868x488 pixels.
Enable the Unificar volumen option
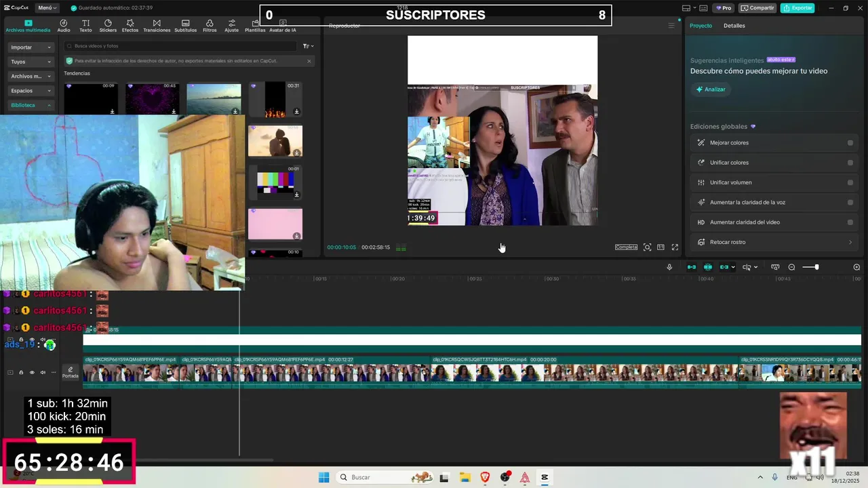pos(850,182)
